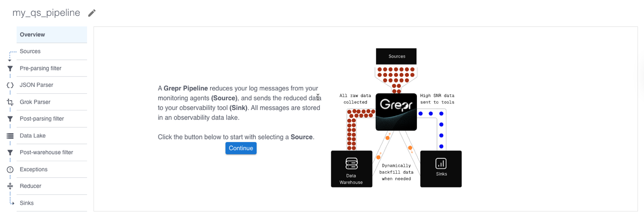Screen dimensions: 644x220
Task: Select Sources in the sidebar
Action: pyautogui.click(x=52, y=51)
